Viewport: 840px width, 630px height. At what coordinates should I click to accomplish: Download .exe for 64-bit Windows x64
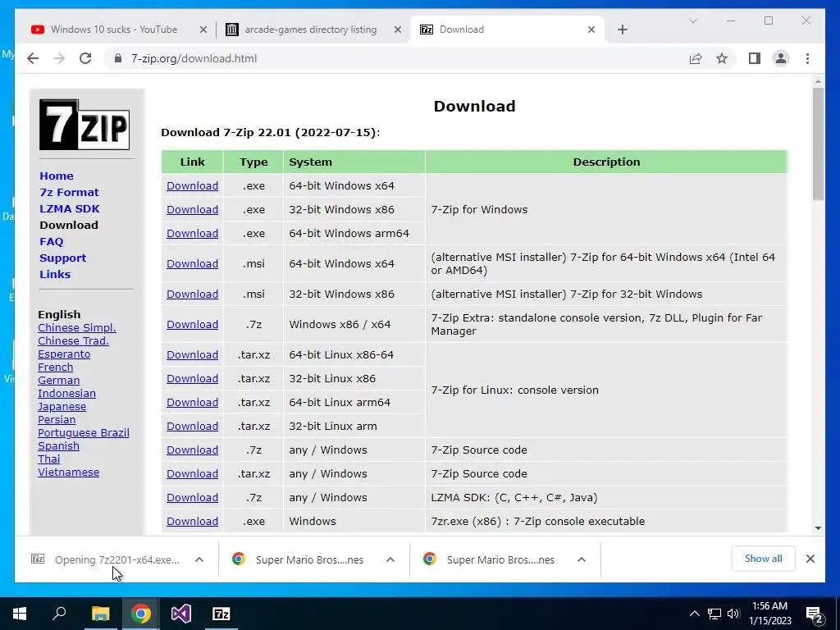192,186
